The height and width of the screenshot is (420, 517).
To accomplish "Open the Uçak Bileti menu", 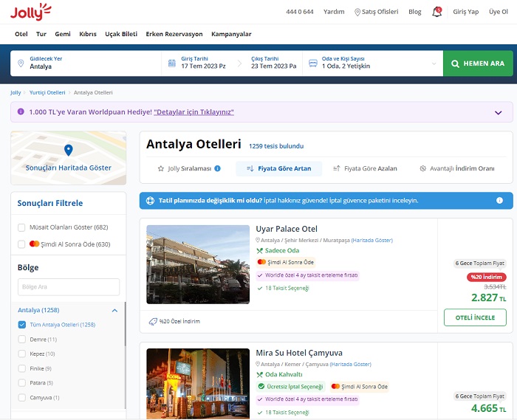I will [121, 34].
